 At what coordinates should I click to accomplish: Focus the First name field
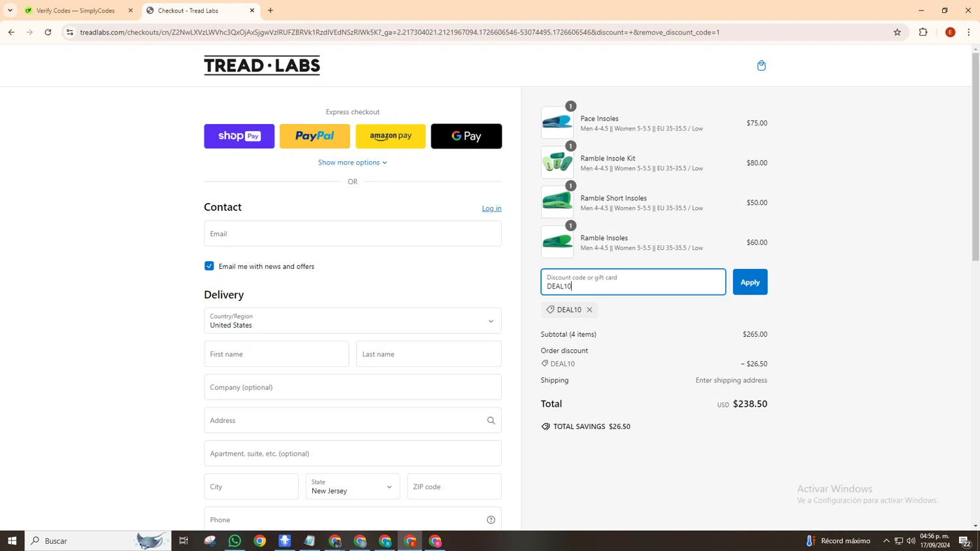276,354
